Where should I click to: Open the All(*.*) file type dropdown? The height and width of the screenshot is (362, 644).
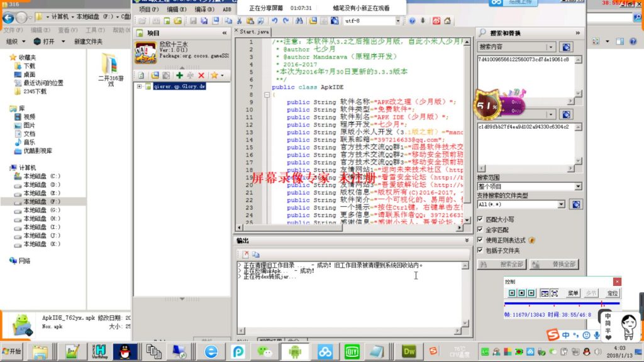[561, 204]
